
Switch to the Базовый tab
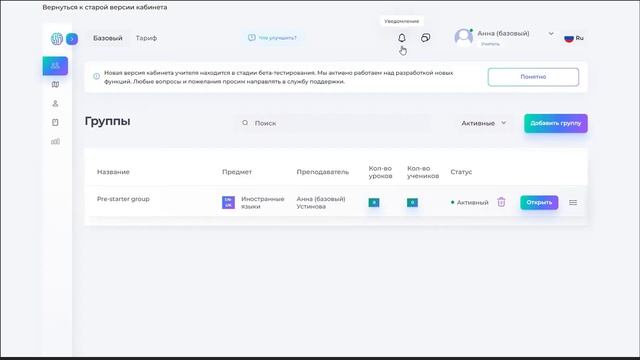(108, 38)
